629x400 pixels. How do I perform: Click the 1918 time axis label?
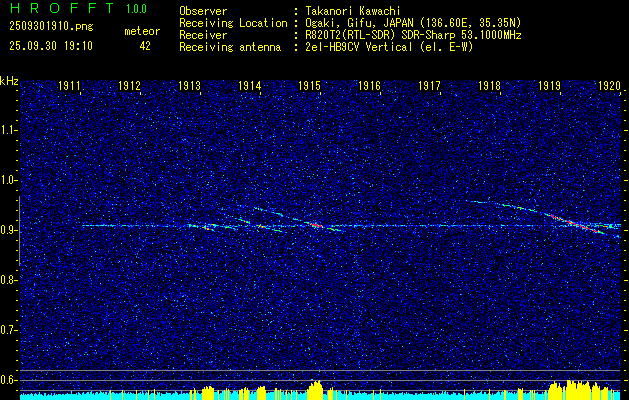[x=489, y=85]
